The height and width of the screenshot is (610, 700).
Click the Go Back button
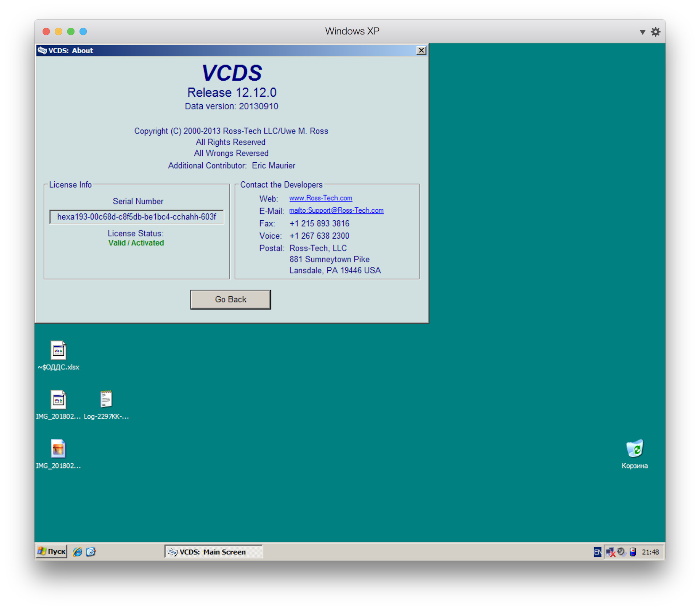230,299
